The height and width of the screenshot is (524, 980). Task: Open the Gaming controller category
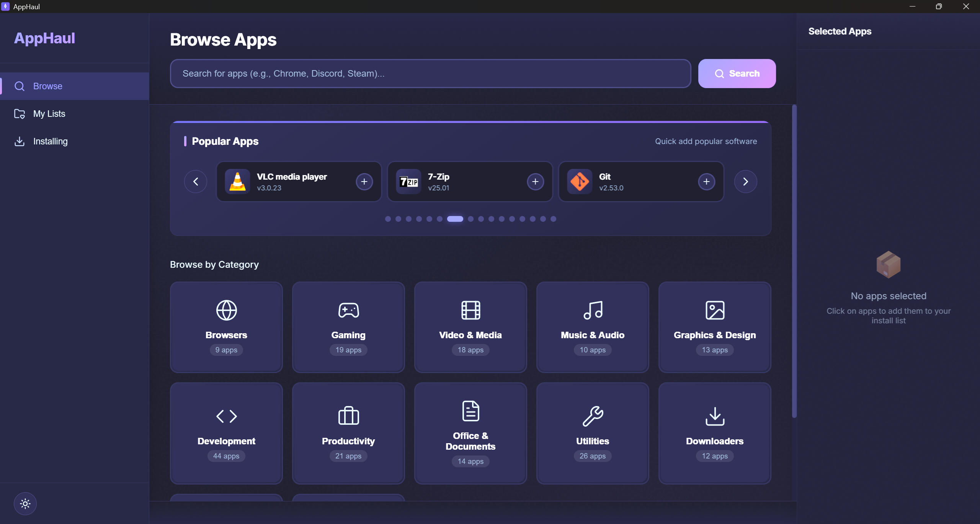pos(348,327)
